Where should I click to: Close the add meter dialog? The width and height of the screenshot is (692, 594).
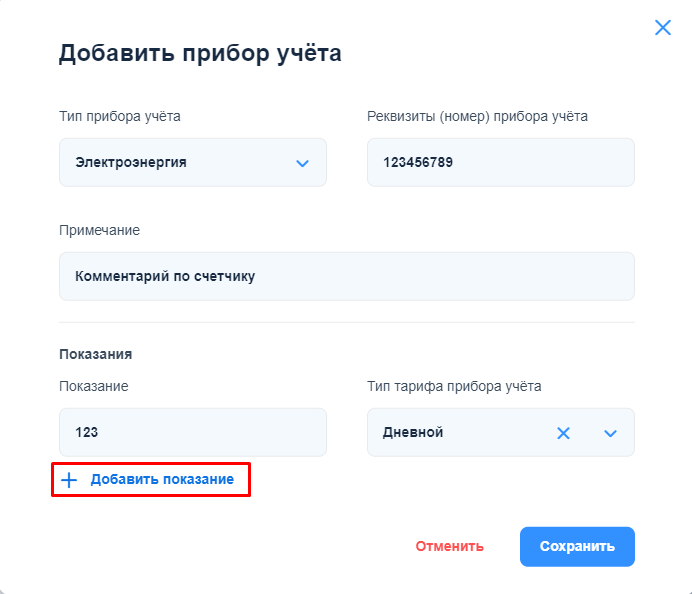coord(662,28)
